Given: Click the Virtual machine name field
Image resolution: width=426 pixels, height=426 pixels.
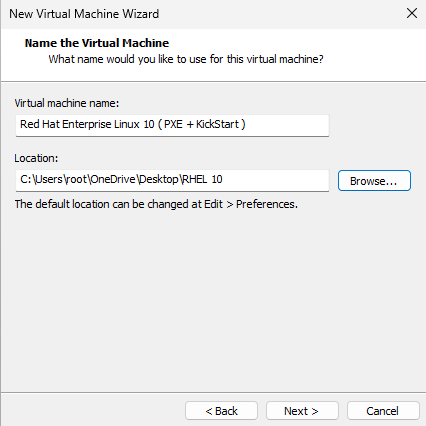Looking at the screenshot, I should pyautogui.click(x=172, y=125).
